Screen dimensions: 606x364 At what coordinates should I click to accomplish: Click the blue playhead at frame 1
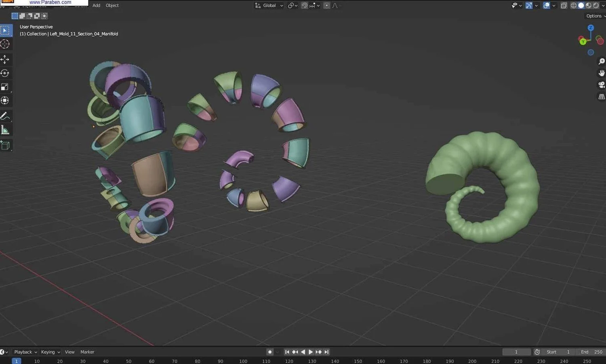(16, 361)
